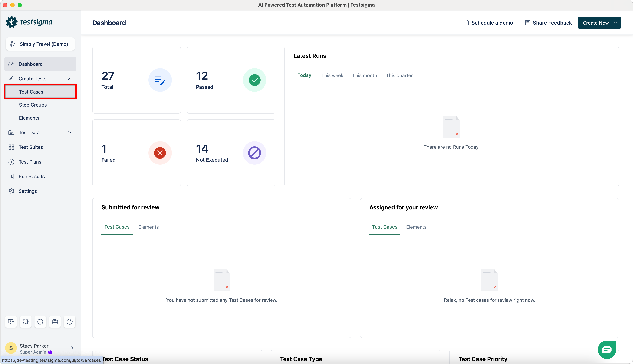Screen dimensions: 633x364
Task: Open the Plugins puzzle icon
Action: coord(26,322)
